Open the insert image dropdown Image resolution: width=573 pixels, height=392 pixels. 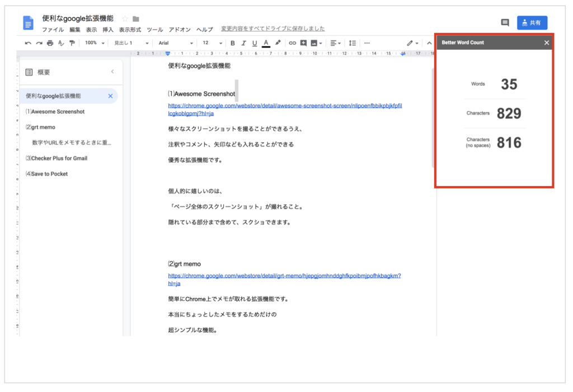pyautogui.click(x=316, y=43)
